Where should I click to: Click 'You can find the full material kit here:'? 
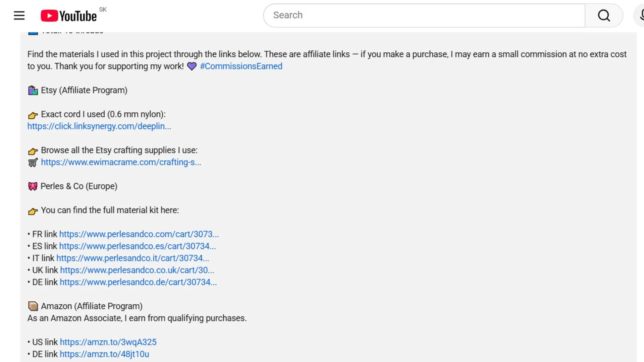click(x=110, y=210)
